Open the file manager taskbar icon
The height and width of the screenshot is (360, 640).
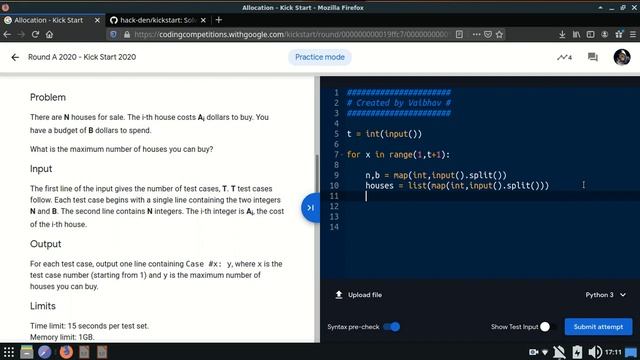point(27,352)
